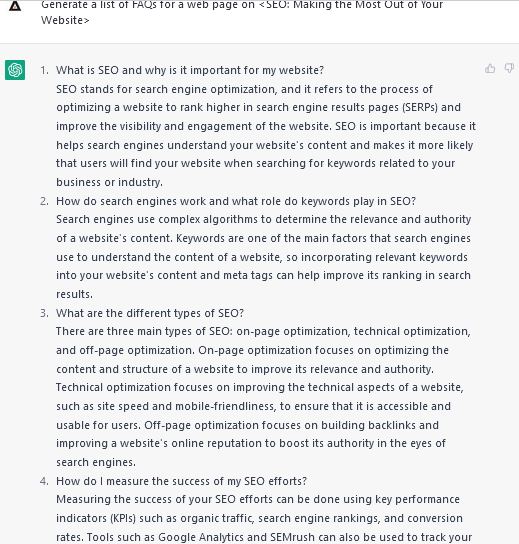Viewport: 519px width, 544px height.
Task: Click the user avatar next to the prompt
Action: coord(15,6)
